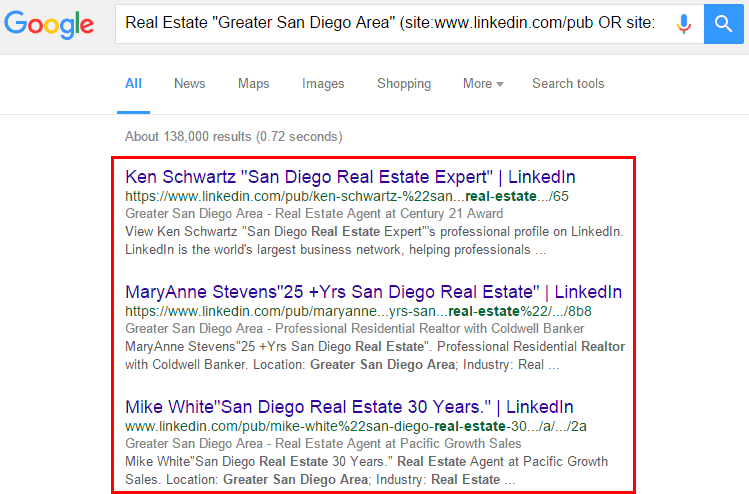Open Search tools options
The image size is (749, 494).
coord(568,84)
